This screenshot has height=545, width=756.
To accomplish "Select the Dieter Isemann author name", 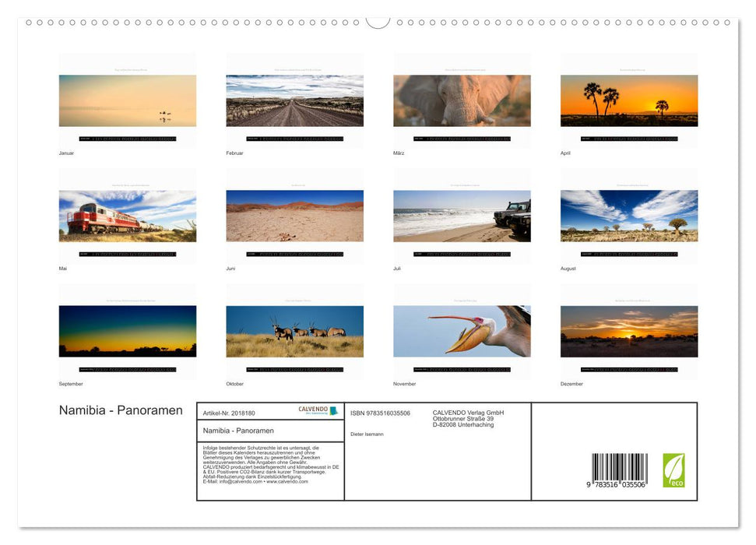I will tap(367, 434).
